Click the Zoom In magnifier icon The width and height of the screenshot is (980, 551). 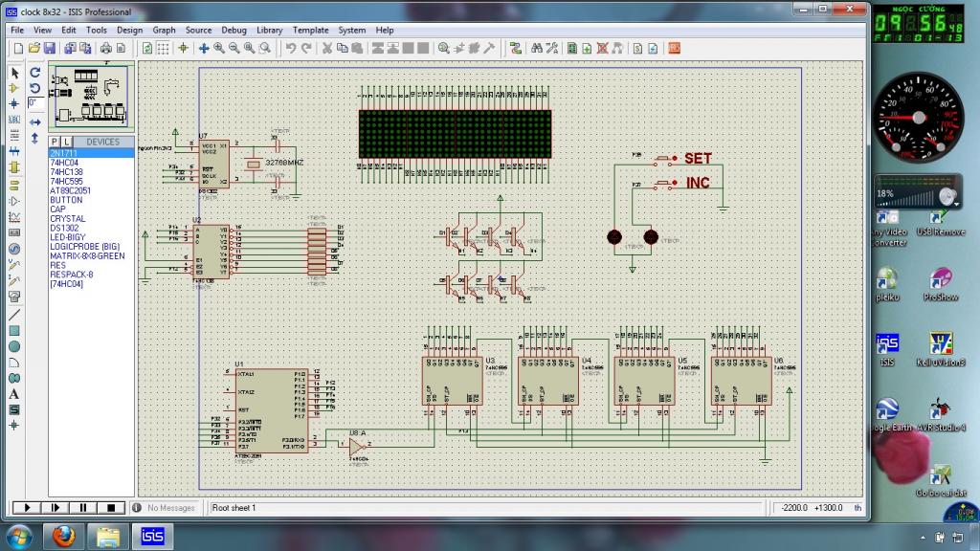tap(219, 48)
